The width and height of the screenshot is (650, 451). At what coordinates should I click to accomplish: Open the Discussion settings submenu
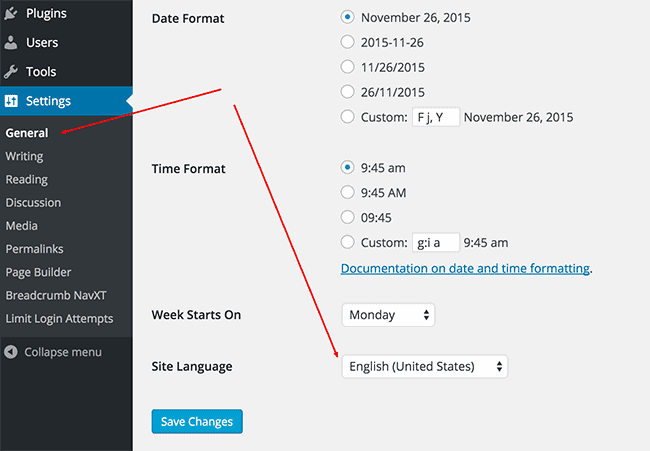(33, 202)
